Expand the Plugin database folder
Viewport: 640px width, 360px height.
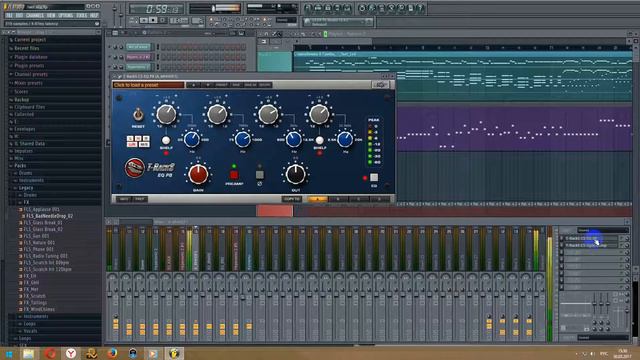[31, 57]
